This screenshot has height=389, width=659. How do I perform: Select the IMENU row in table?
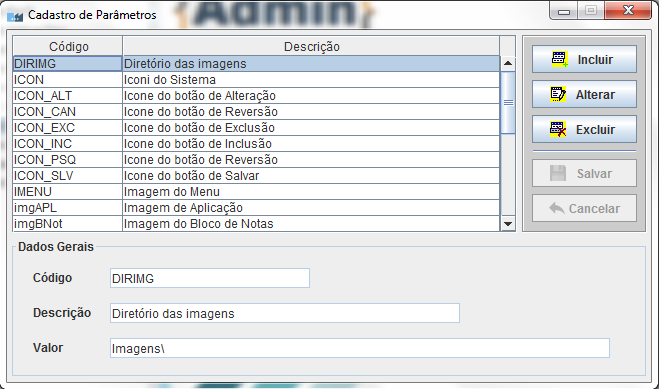pyautogui.click(x=256, y=192)
